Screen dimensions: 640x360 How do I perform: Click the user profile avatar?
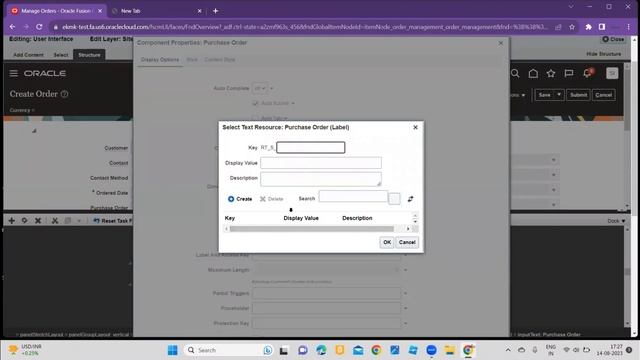coord(612,73)
